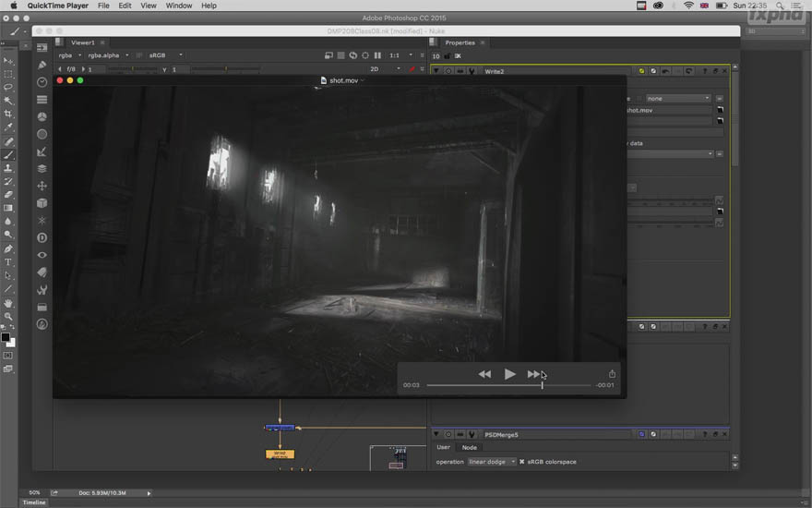
Task: Open the View menu
Action: pyautogui.click(x=149, y=6)
